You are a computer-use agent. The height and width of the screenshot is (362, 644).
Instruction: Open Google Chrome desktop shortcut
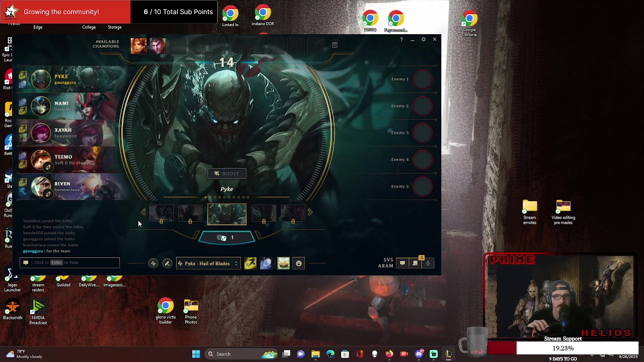469,23
